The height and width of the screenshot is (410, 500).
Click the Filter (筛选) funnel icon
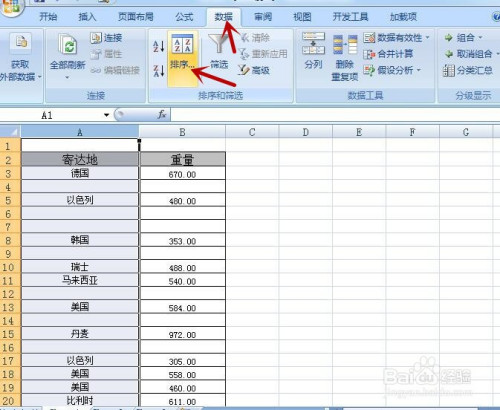coord(219,44)
